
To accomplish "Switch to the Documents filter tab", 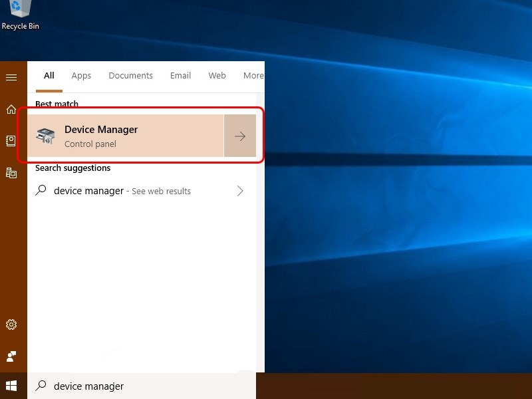I will click(x=130, y=76).
